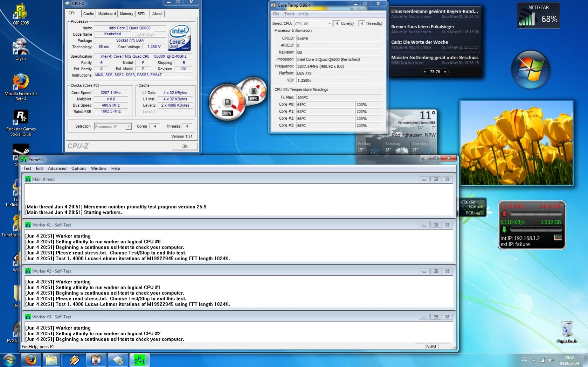The image size is (588, 367).
Task: Open the Select CPU dropdown in Core Temp
Action: (x=313, y=23)
